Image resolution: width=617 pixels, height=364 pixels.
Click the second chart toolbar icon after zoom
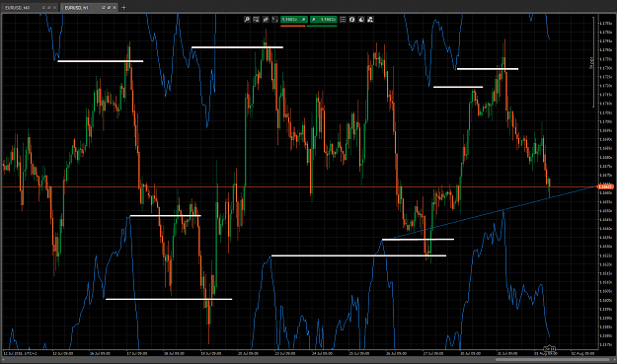pyautogui.click(x=256, y=20)
